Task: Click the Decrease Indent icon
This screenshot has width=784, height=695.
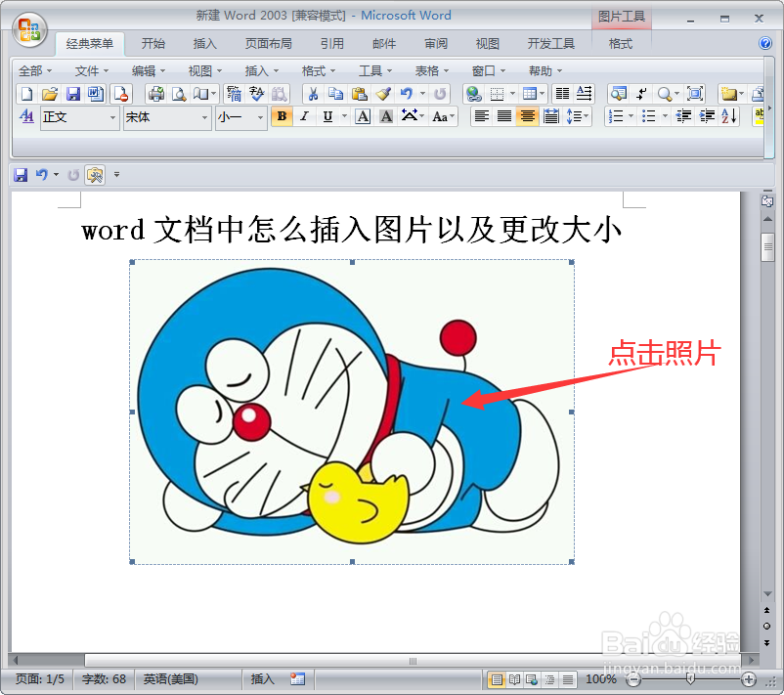Action: [x=683, y=116]
